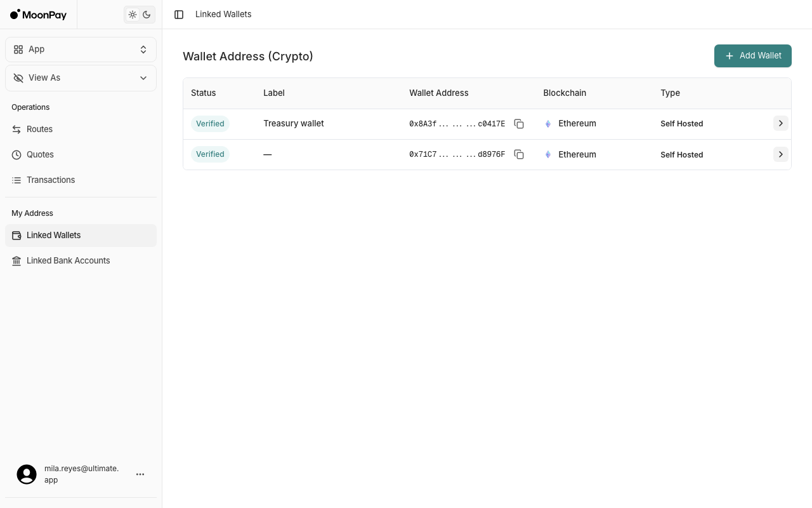Open Quotes in the sidebar
Image resolution: width=812 pixels, height=508 pixels.
[x=81, y=155]
